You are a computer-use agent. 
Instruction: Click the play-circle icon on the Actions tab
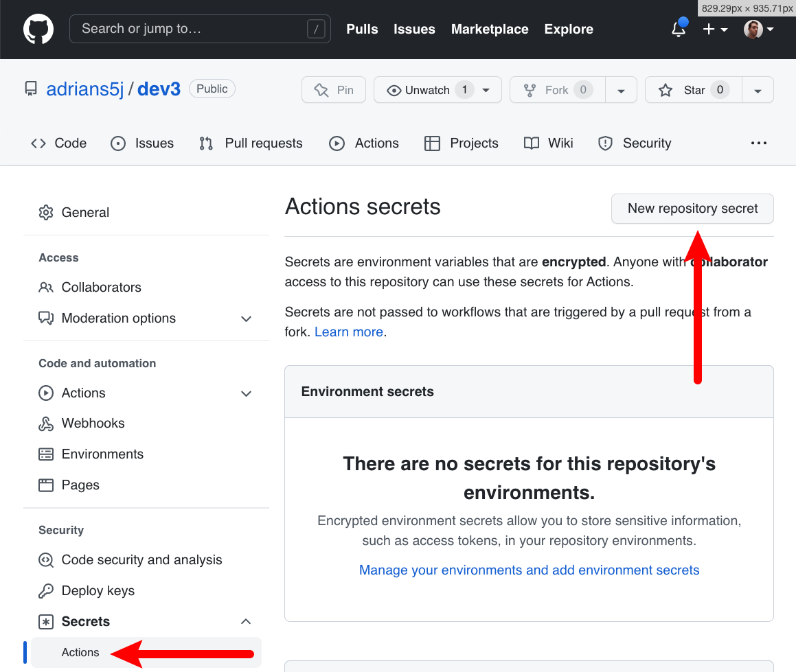[x=337, y=143]
